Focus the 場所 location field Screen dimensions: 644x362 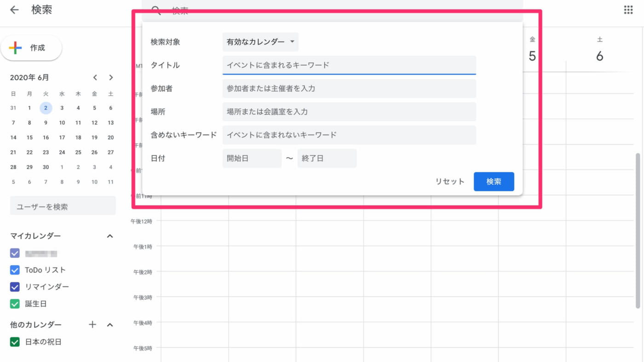point(349,111)
